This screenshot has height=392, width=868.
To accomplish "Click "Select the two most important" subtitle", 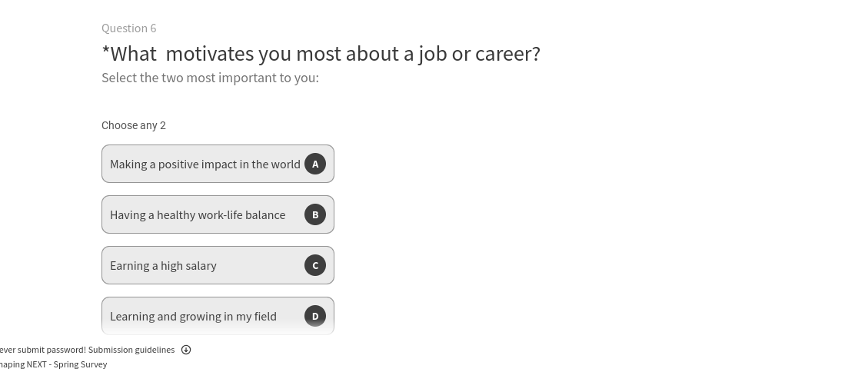I will tap(210, 78).
